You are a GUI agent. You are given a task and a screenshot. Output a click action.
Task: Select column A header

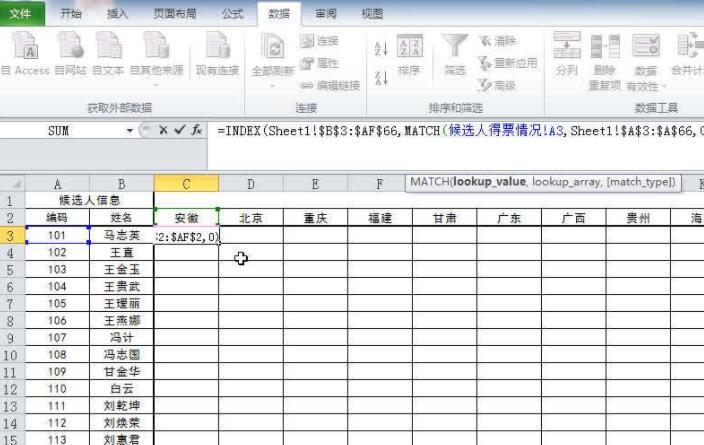pos(57,184)
